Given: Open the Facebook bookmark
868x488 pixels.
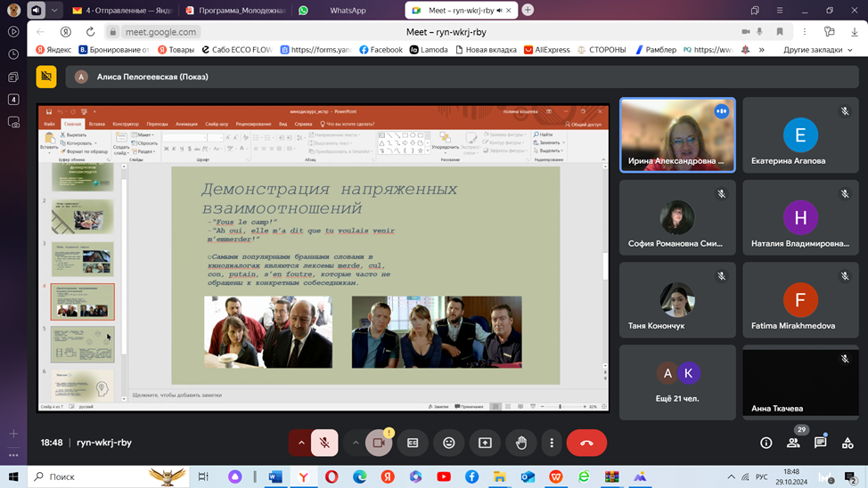Looking at the screenshot, I should (381, 50).
